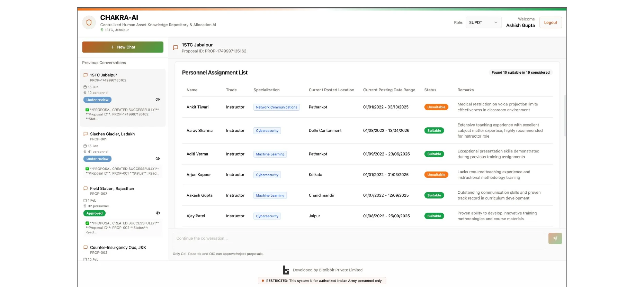Click the Trade column header
The width and height of the screenshot is (644, 287).
click(x=231, y=90)
